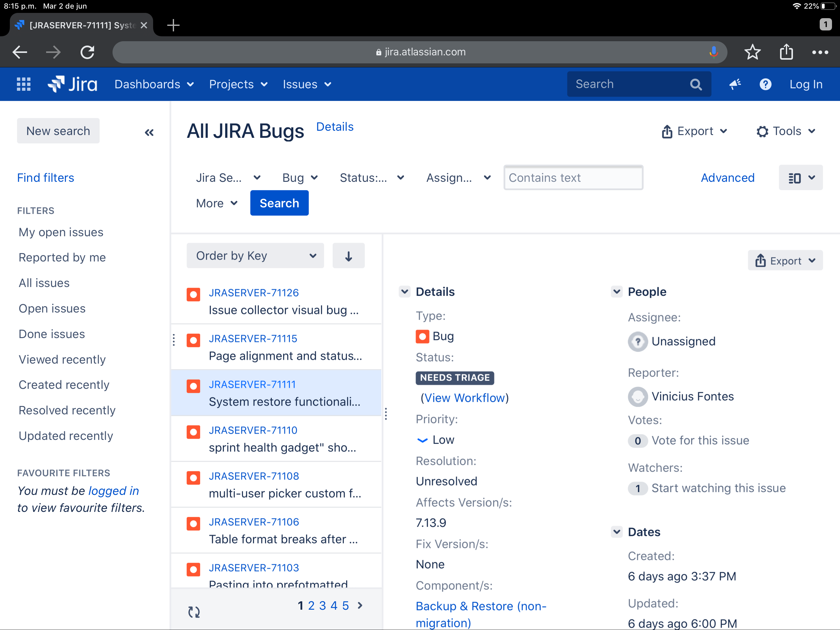Collapse the filters sidebar with double-chevron

coord(149,132)
